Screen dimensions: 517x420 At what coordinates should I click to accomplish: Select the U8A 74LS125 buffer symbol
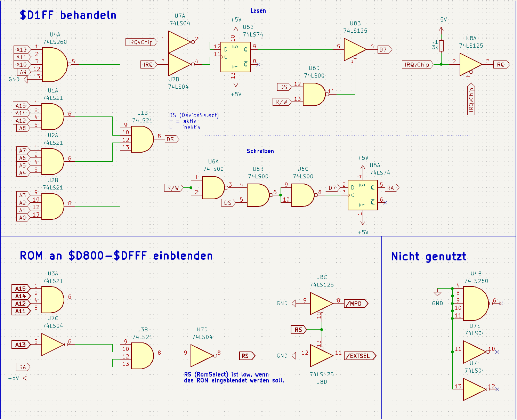470,64
